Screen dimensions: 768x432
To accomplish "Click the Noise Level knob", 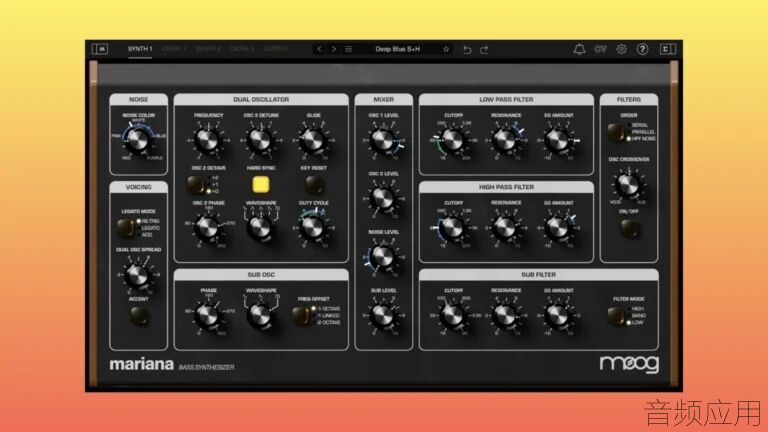I will [383, 257].
